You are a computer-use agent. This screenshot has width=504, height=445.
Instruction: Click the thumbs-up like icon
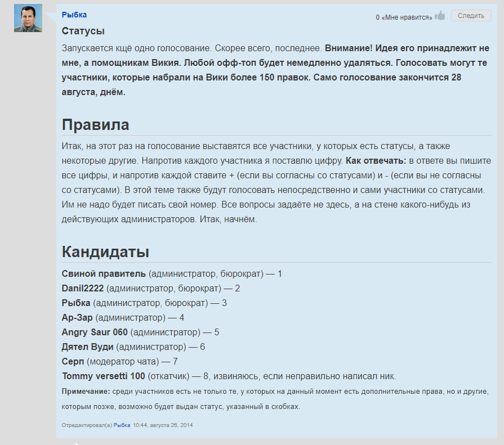pos(440,16)
